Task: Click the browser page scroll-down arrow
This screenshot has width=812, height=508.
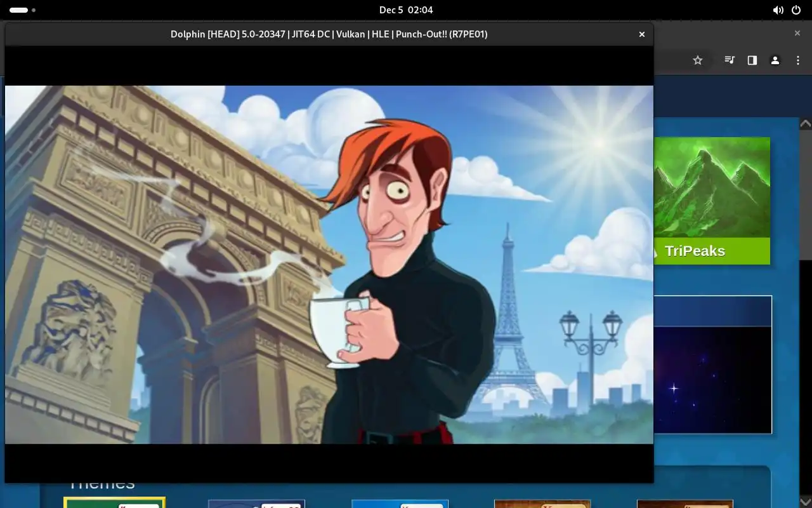Action: [x=806, y=502]
